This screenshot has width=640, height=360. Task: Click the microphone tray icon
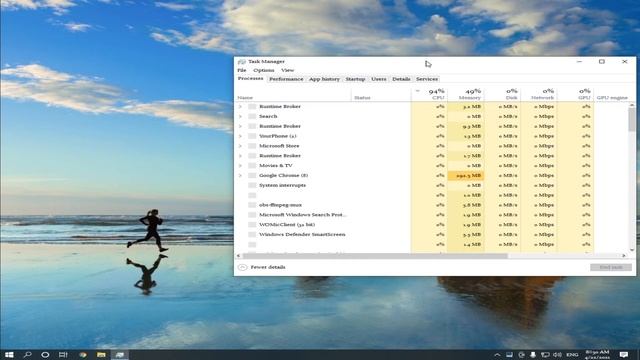(x=533, y=355)
